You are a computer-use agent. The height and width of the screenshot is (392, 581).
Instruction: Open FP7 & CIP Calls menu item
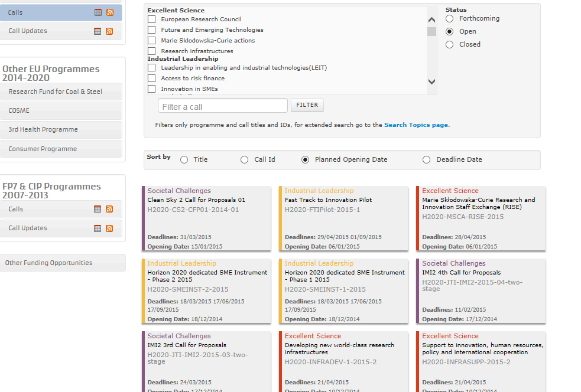[x=61, y=209]
